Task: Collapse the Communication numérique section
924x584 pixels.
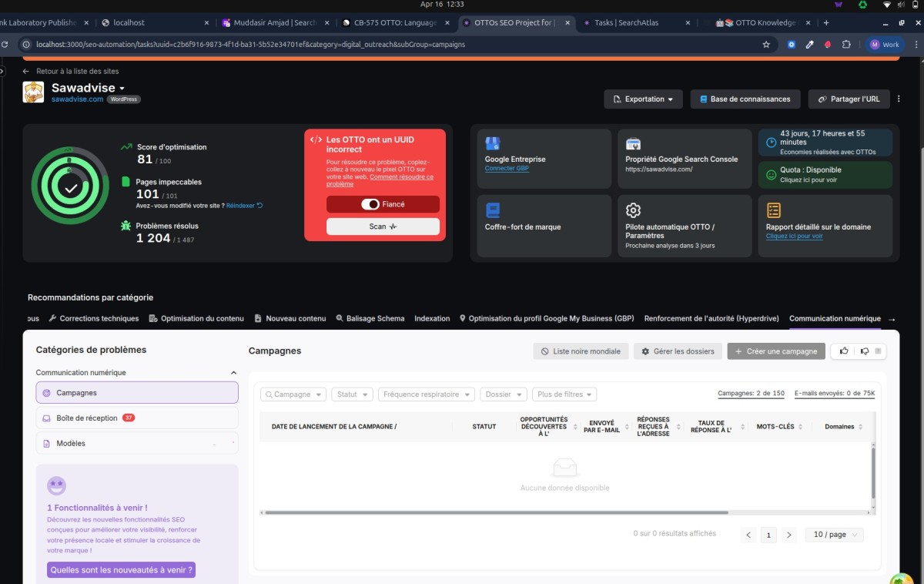Action: (234, 373)
